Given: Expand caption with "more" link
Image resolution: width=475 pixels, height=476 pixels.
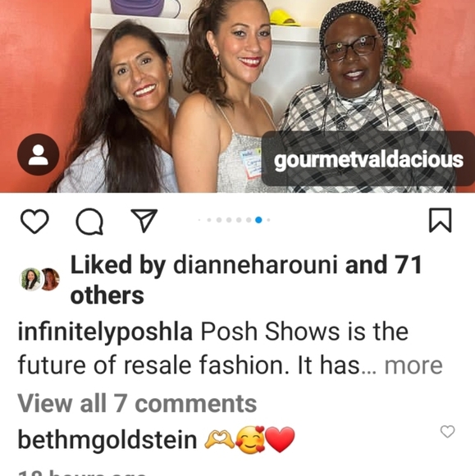Looking at the screenshot, I should coord(413,365).
